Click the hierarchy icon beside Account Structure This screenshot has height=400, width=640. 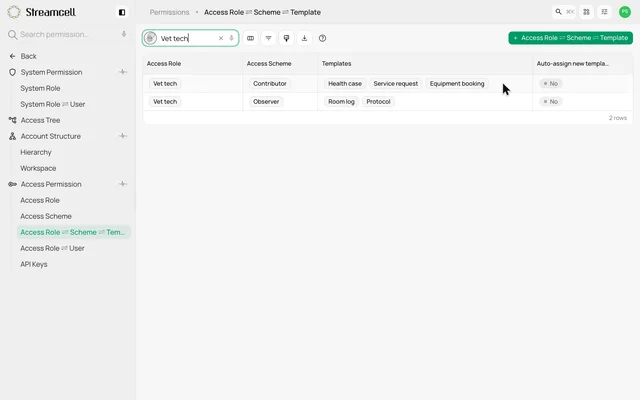pos(12,136)
